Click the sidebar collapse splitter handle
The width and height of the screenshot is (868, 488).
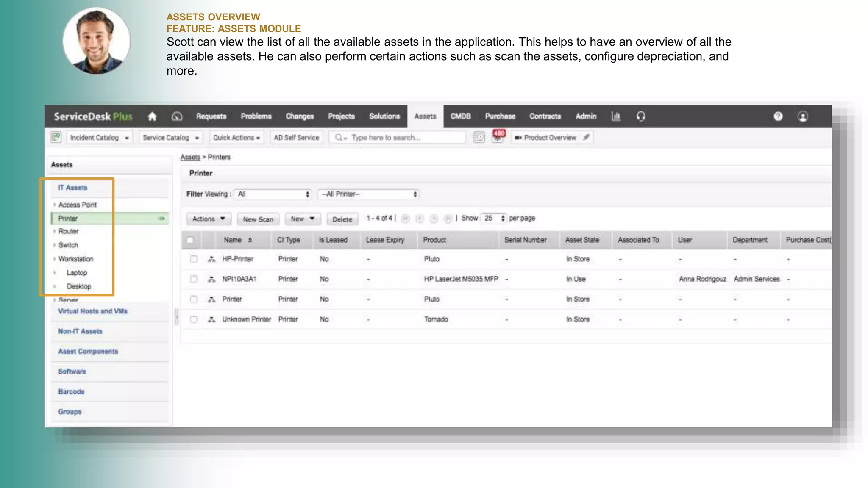[x=176, y=317]
